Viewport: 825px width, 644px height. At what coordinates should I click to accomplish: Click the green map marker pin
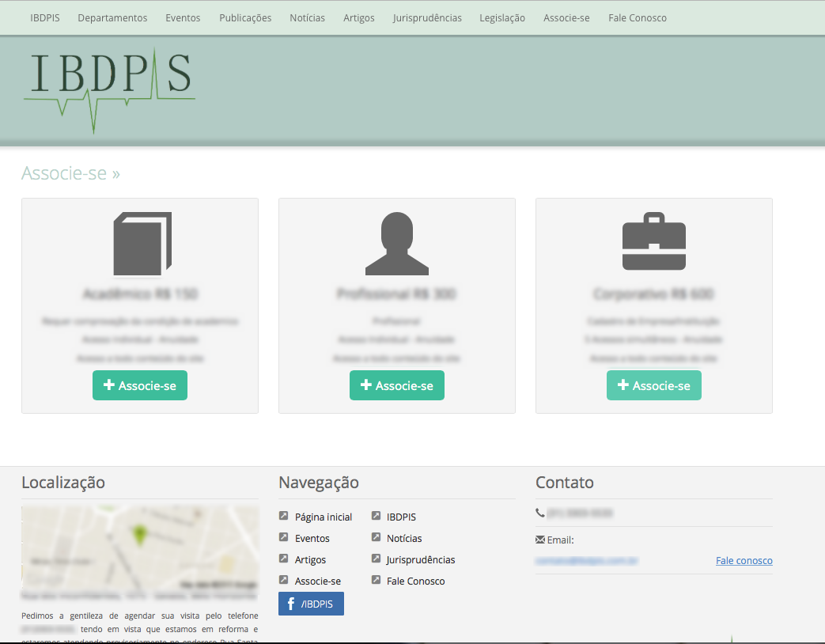click(x=141, y=535)
